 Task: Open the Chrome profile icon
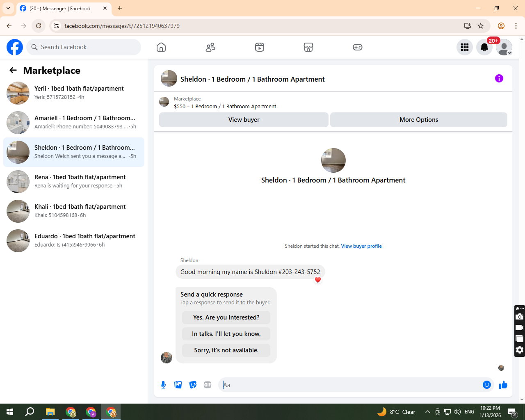tap(501, 26)
